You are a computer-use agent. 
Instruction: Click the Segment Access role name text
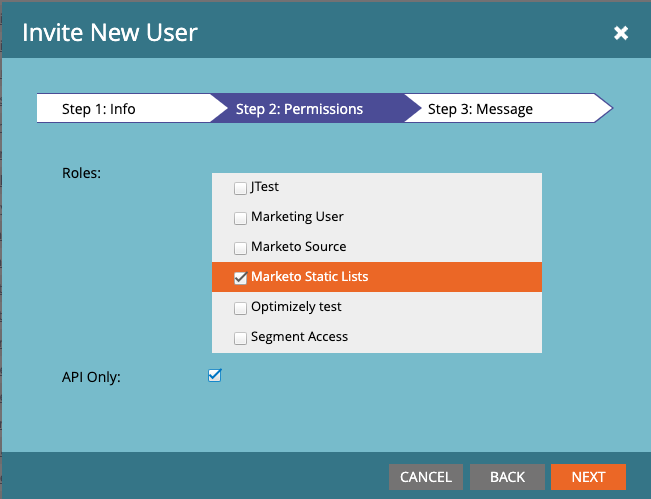click(299, 337)
